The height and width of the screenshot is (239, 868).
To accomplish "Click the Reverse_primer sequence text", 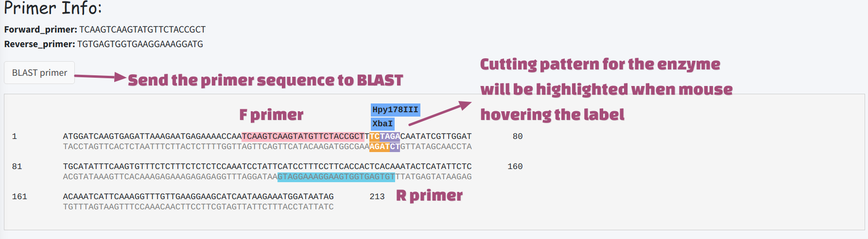I will [x=140, y=44].
